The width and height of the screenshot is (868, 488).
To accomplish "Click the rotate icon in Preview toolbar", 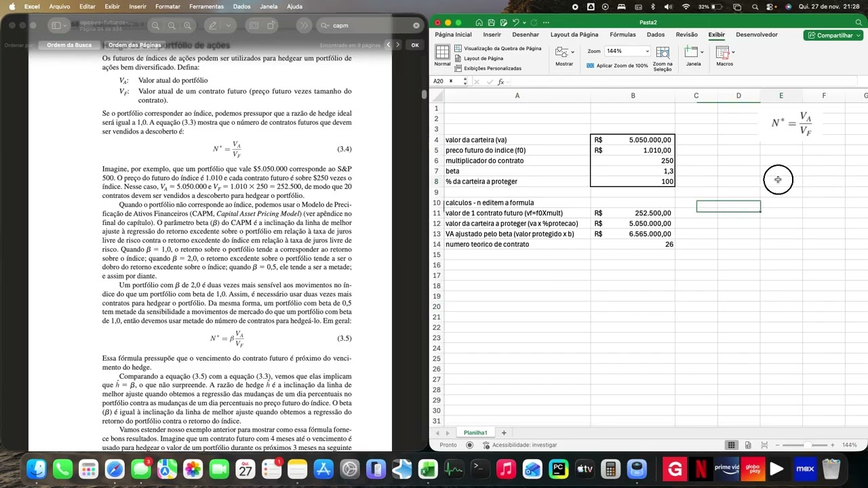I will 271,26.
